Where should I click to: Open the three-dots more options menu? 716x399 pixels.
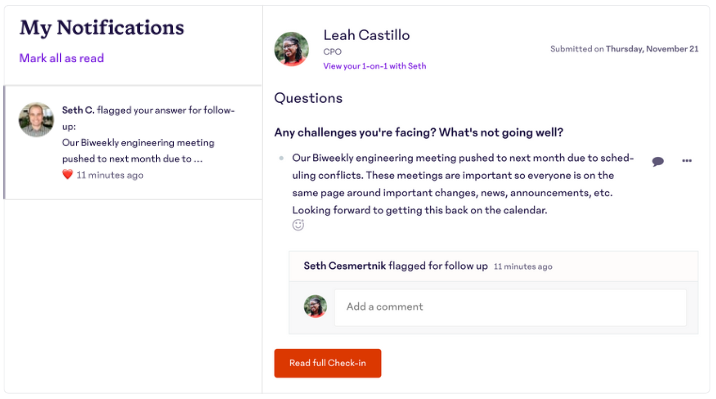coord(687,161)
